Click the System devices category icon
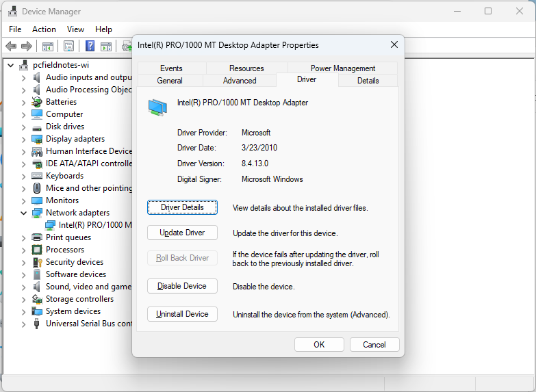Screen dimensions: 536x392 (x=36, y=311)
